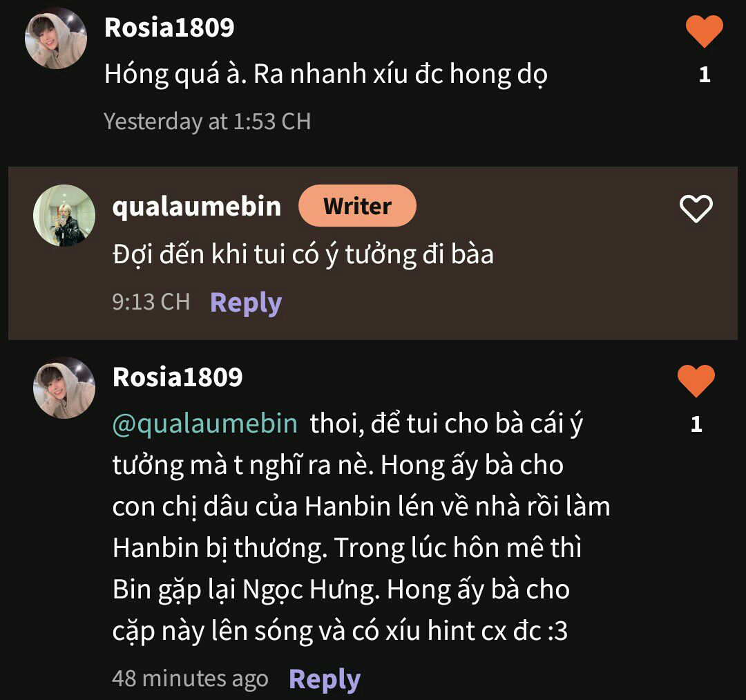The height and width of the screenshot is (700, 746).
Task: Toggle the heart on the "@qualaumebin thoi" comment
Action: [696, 381]
